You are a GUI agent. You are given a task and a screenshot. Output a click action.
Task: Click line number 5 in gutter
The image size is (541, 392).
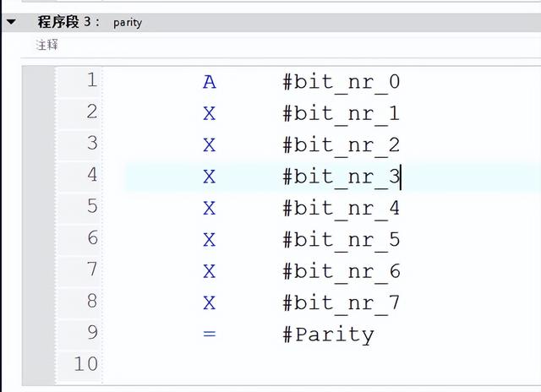tap(92, 206)
